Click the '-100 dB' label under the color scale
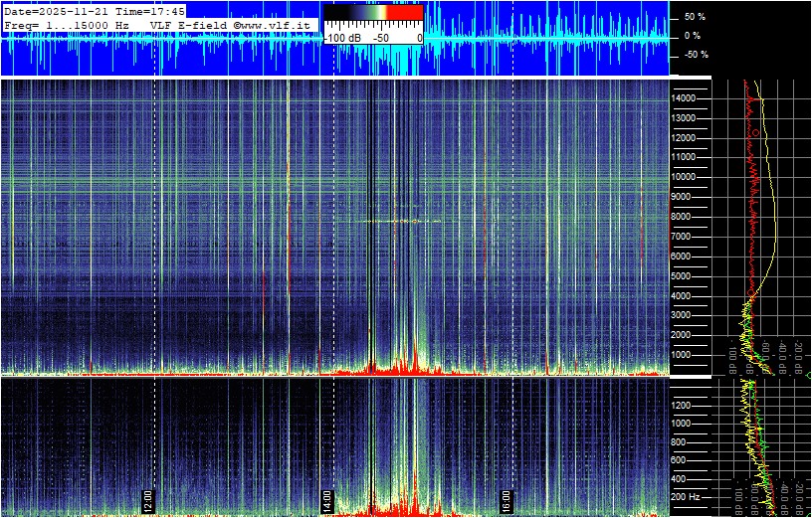Image resolution: width=812 pixels, height=518 pixels. pyautogui.click(x=343, y=39)
